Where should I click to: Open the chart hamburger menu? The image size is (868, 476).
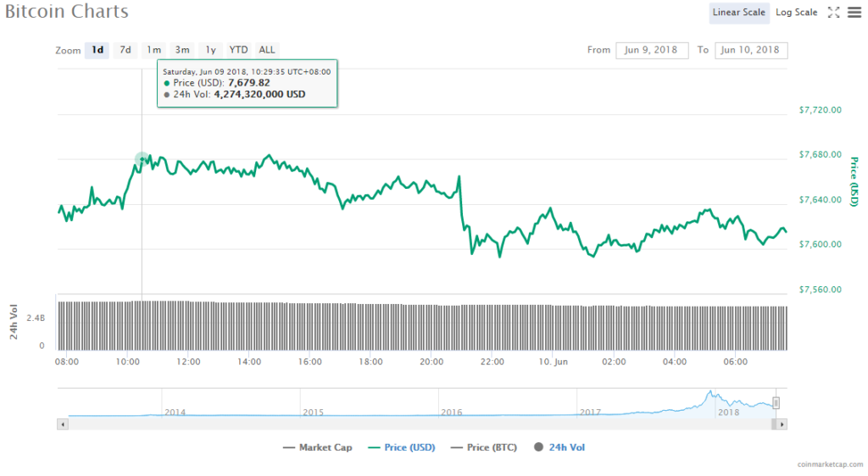[x=854, y=12]
